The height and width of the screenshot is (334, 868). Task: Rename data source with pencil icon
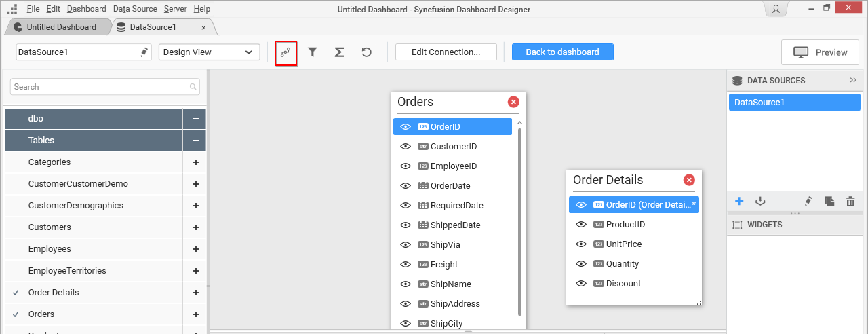pyautogui.click(x=808, y=201)
